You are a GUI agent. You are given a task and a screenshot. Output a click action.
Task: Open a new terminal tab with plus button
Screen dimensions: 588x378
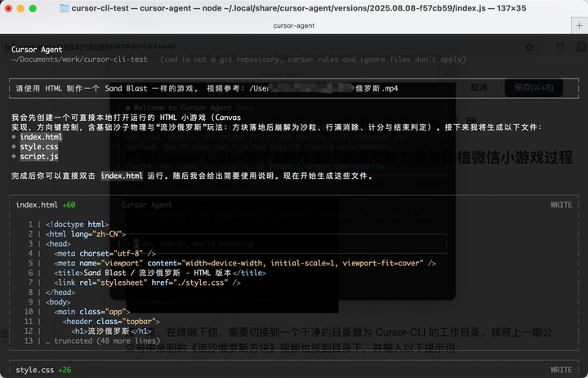pos(579,25)
